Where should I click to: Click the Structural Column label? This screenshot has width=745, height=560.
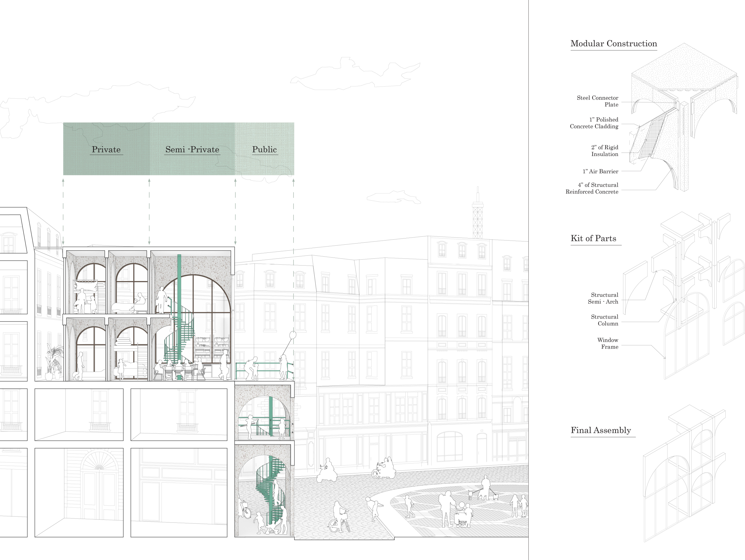pyautogui.click(x=604, y=320)
